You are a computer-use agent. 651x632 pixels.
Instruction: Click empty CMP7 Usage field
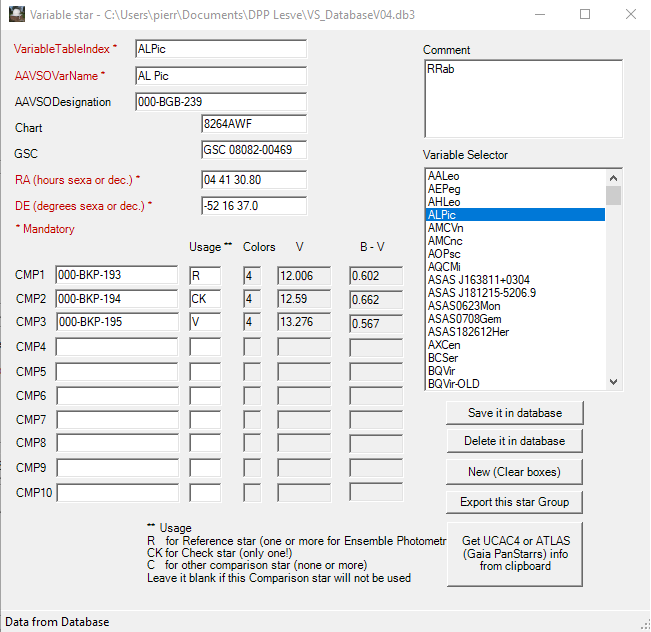tap(205, 420)
